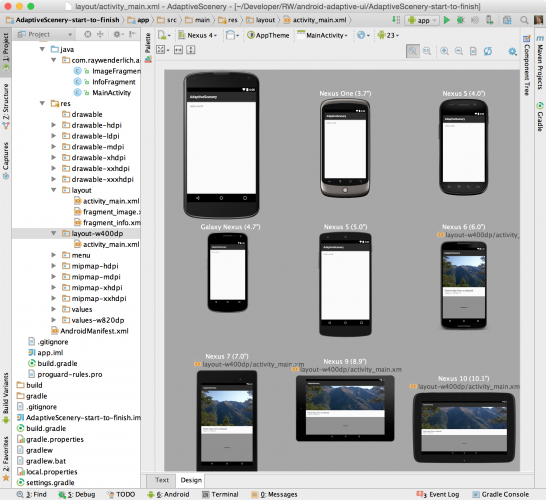Open the Gradle side tab
Viewport: 546px width, 500px height.
tap(540, 117)
